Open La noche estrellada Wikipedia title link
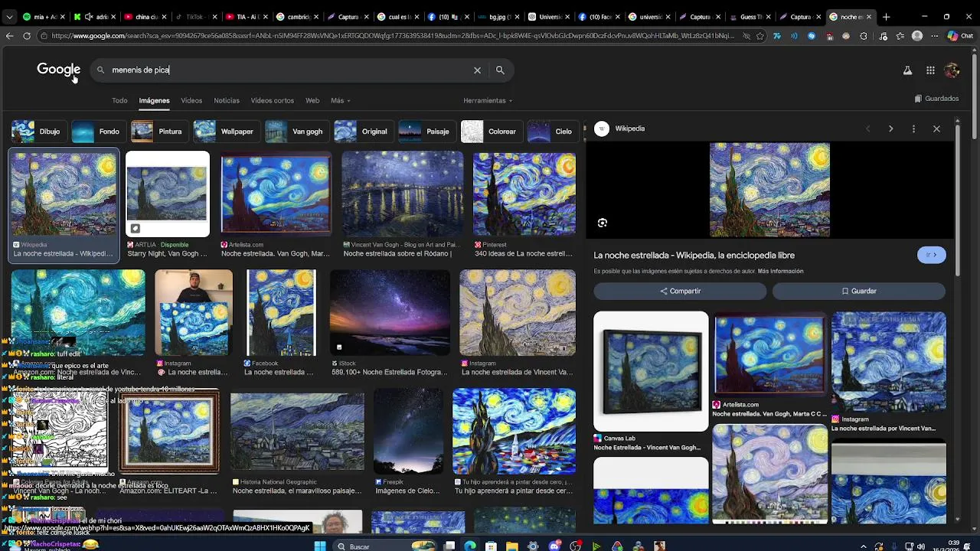Screen dimensions: 980x551 click(694, 255)
